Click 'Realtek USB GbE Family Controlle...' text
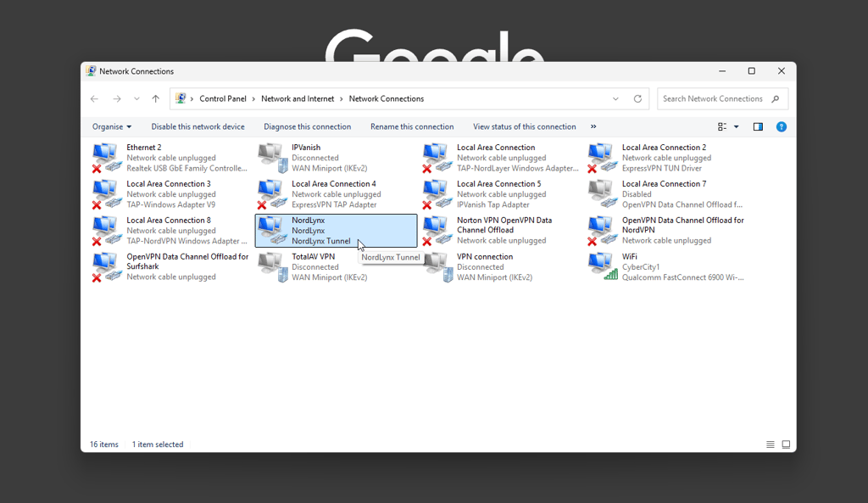The width and height of the screenshot is (868, 503). click(186, 169)
